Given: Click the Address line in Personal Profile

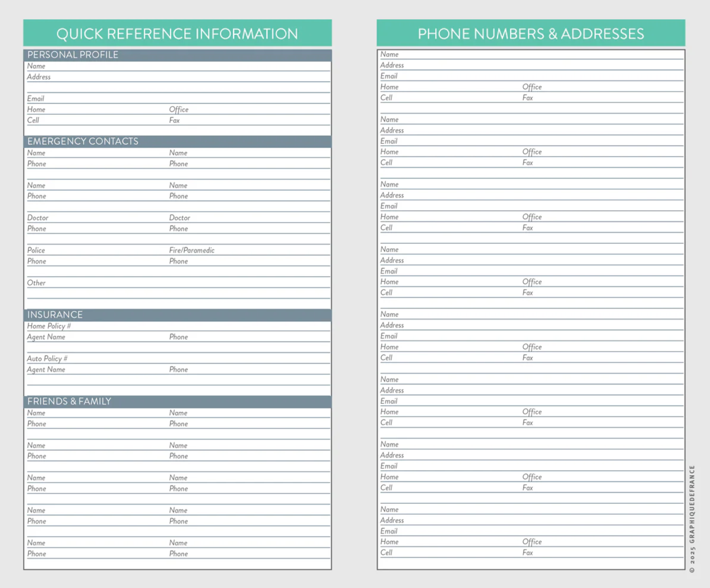Looking at the screenshot, I should click(x=179, y=77).
